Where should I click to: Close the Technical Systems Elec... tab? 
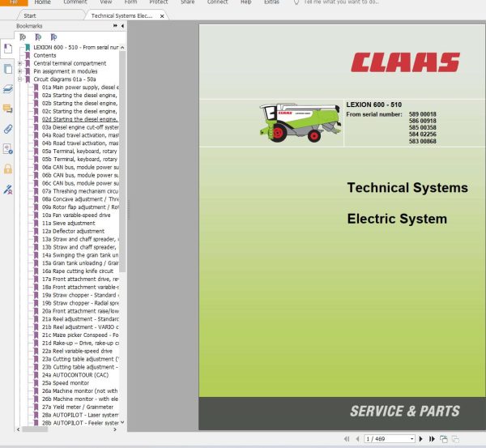tap(162, 16)
